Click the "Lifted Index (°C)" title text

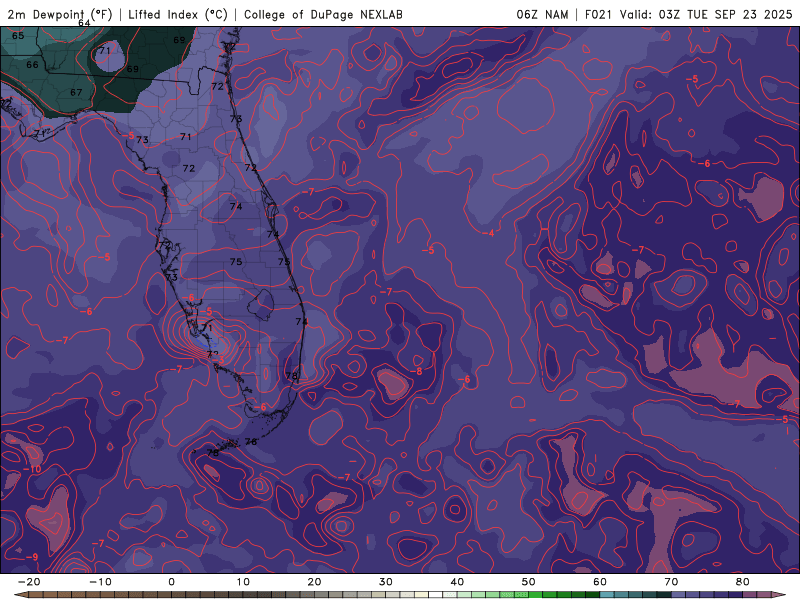(178, 14)
